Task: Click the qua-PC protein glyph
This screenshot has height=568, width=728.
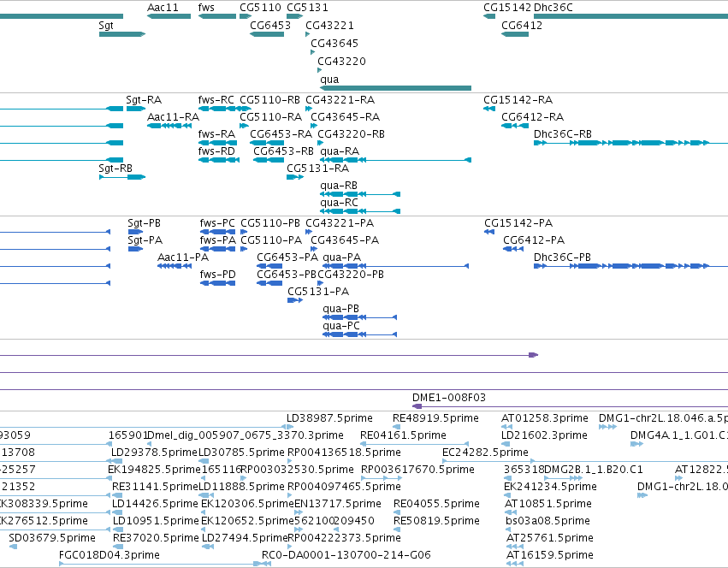Action: [360, 334]
